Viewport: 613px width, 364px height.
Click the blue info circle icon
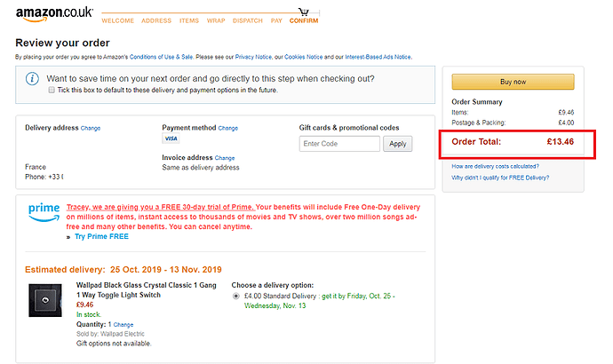pyautogui.click(x=32, y=79)
